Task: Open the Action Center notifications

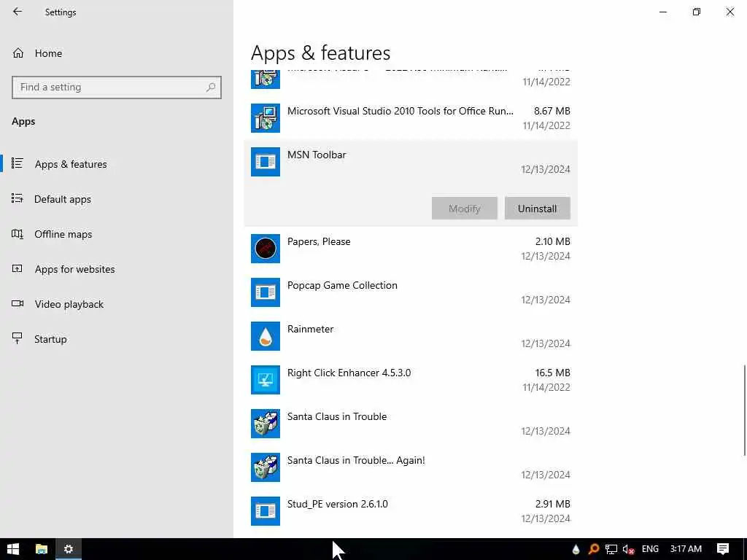Action: coord(723,549)
